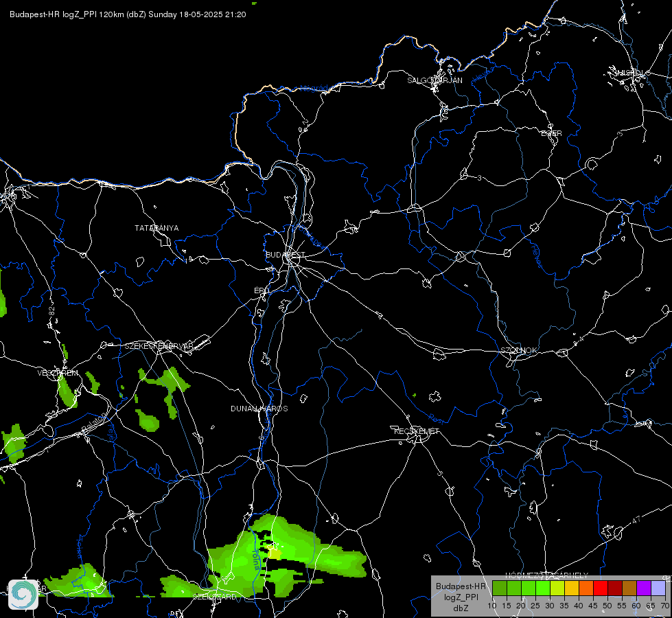Pick the 15-20 dBZ green legend swatch

(x=514, y=588)
